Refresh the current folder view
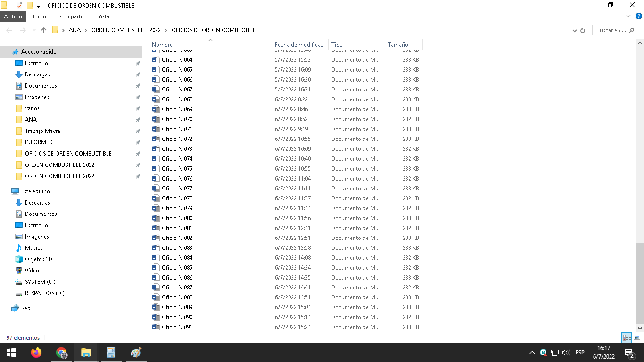The height and width of the screenshot is (362, 644). coord(583,30)
